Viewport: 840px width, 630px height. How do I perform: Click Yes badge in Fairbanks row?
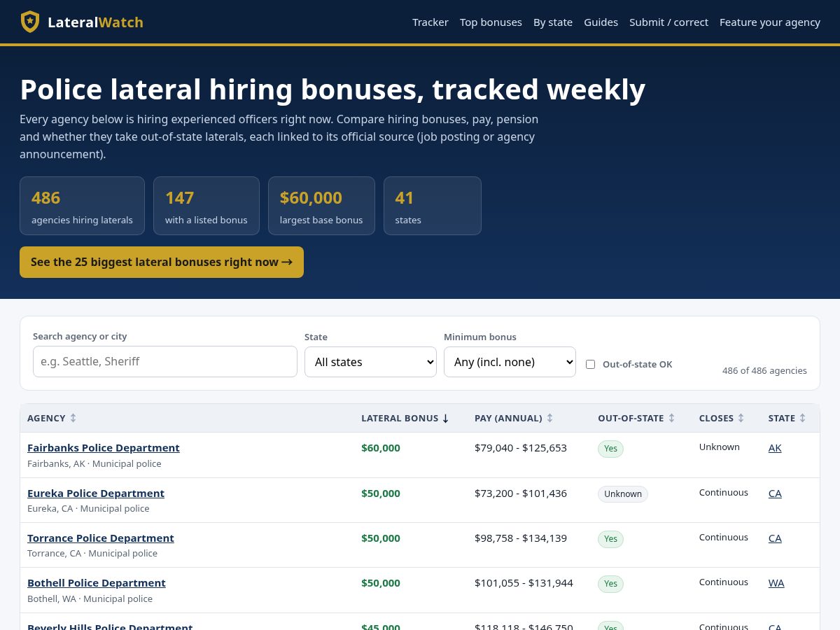610,449
